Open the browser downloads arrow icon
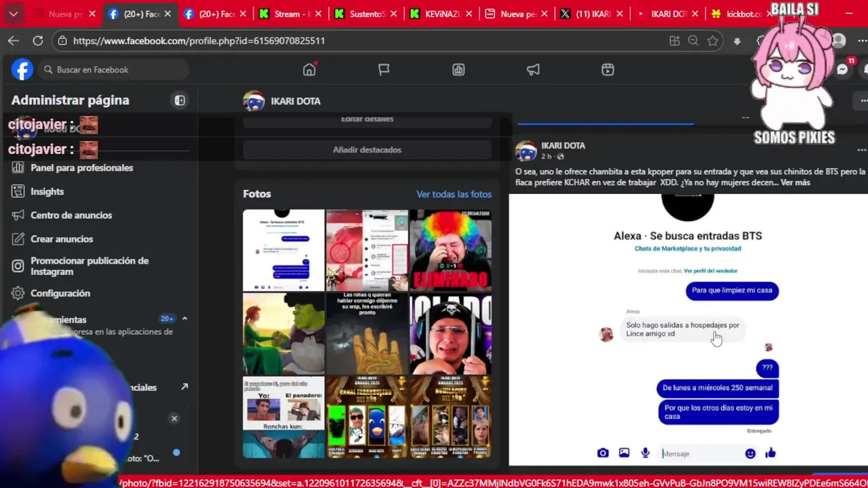This screenshot has width=868, height=488. coord(737,41)
